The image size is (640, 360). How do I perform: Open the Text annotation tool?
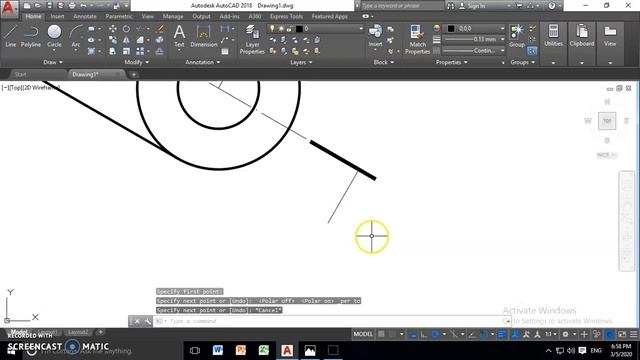[x=179, y=36]
